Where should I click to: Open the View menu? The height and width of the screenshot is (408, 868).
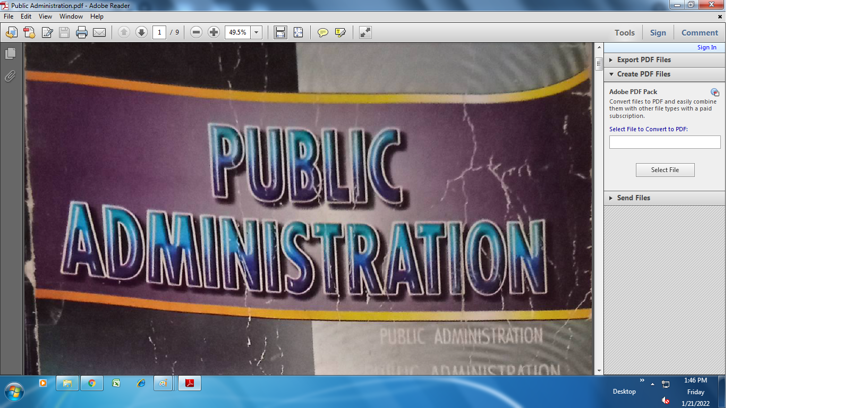coord(45,16)
